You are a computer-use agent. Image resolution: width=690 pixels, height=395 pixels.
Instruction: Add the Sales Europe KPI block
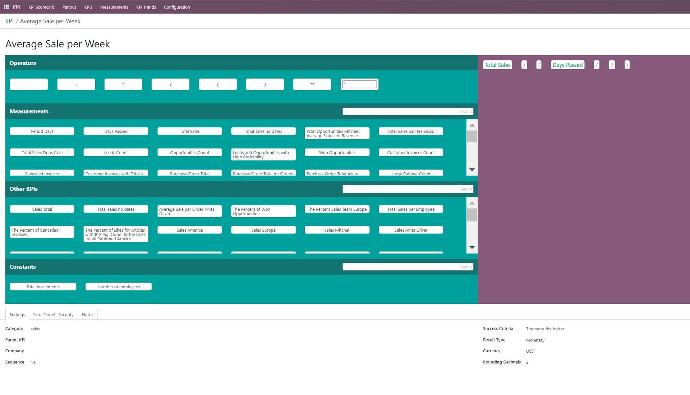(263, 230)
